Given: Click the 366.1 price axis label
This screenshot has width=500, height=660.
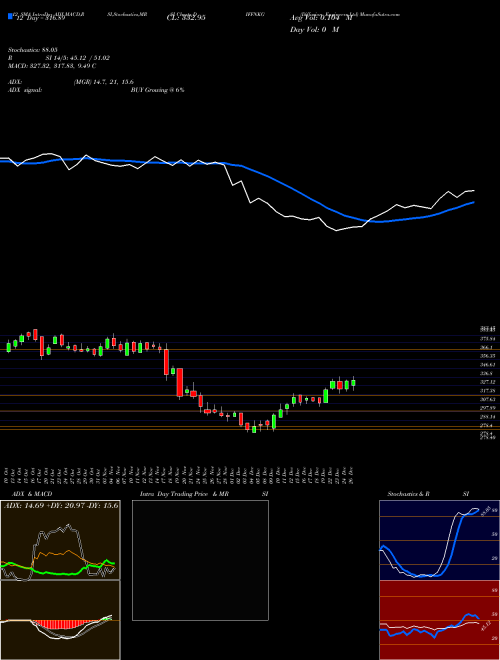Looking at the screenshot, I should pyautogui.click(x=487, y=347).
